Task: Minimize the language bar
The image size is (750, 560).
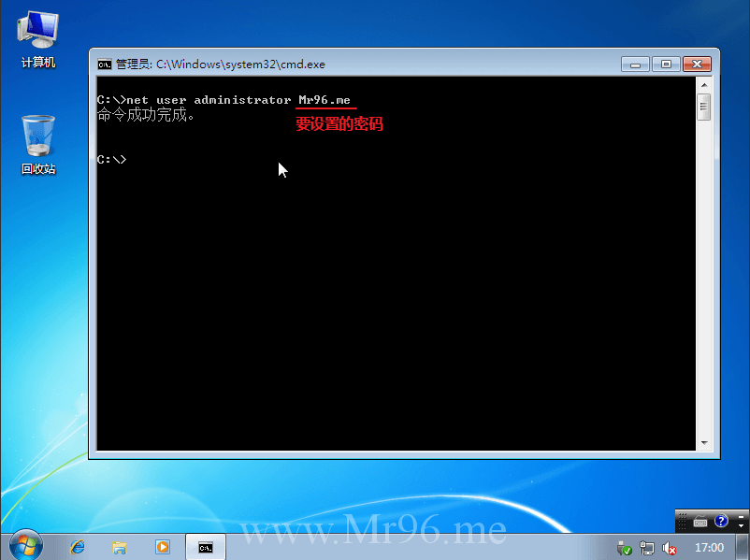Action: [x=741, y=516]
